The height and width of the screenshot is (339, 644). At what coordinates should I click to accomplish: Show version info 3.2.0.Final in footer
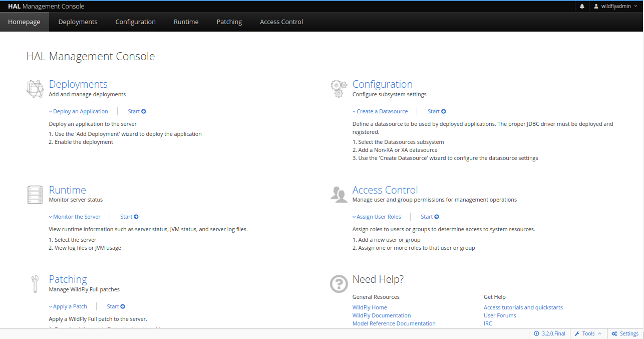[x=549, y=333]
